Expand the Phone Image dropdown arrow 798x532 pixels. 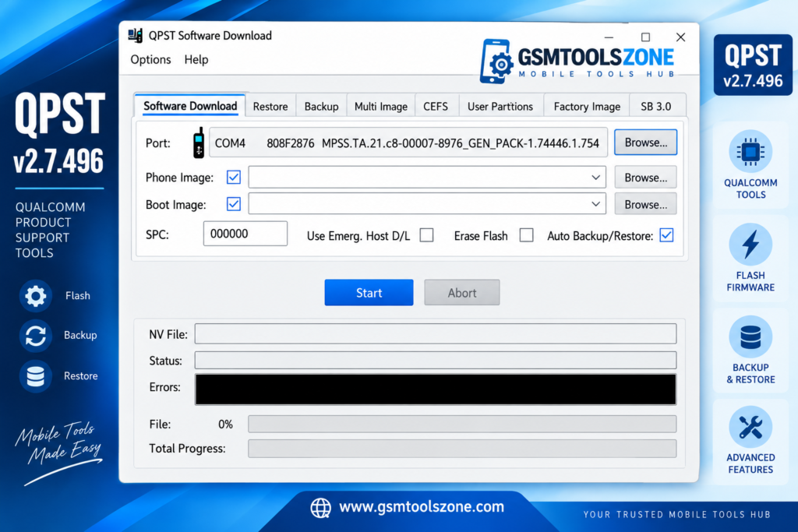pos(595,178)
